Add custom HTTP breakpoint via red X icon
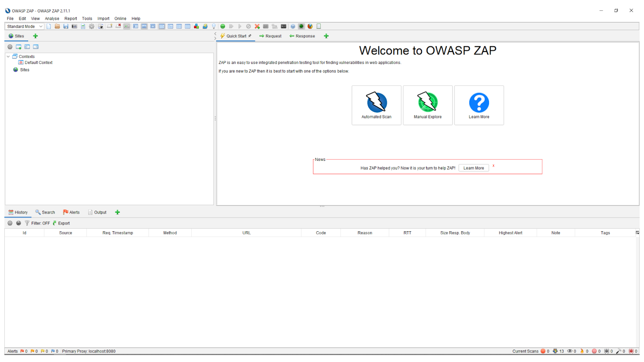Image resolution: width=644 pixels, height=362 pixels. pyautogui.click(x=257, y=26)
